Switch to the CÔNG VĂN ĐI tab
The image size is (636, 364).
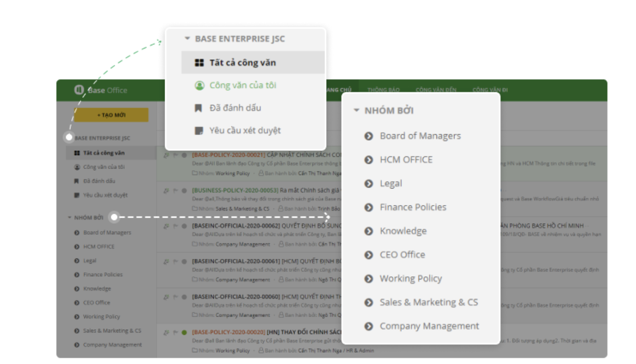[490, 90]
